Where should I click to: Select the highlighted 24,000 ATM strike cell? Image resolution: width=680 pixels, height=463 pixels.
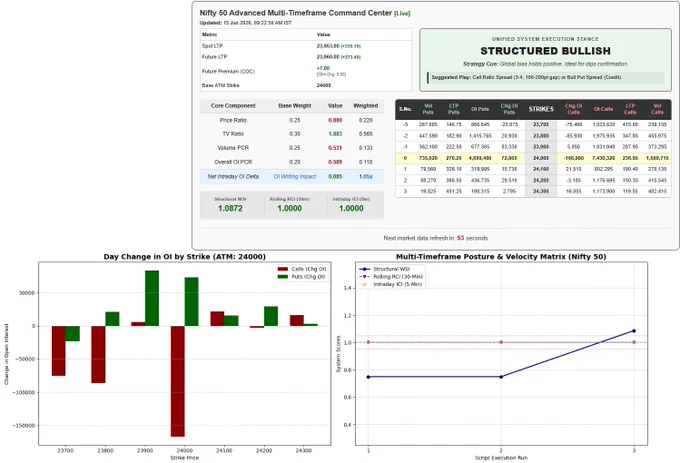541,158
